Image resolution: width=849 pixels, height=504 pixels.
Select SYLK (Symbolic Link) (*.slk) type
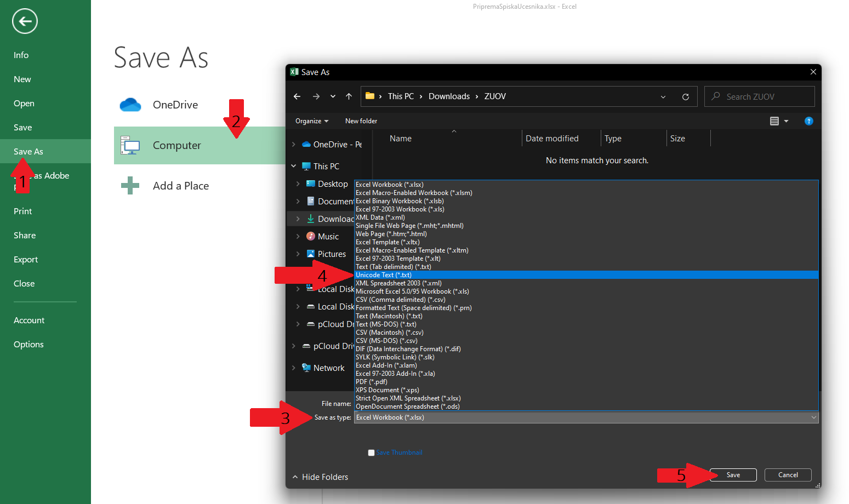point(586,357)
